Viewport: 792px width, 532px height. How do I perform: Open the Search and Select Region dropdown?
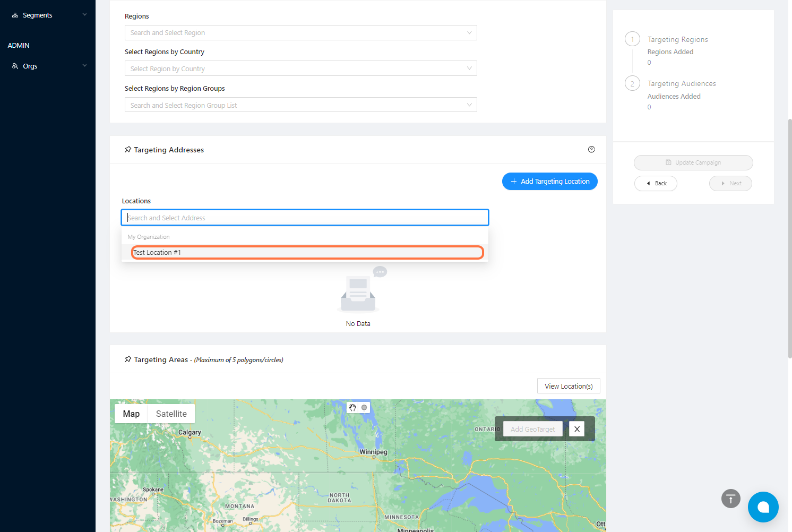[x=300, y=32]
